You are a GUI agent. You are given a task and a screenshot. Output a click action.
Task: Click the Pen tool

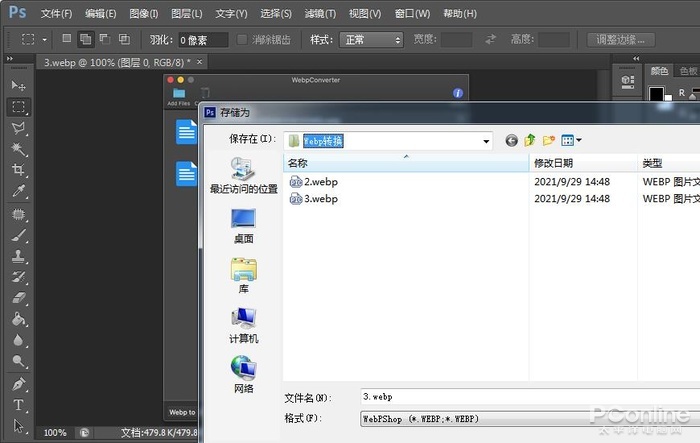[18, 384]
